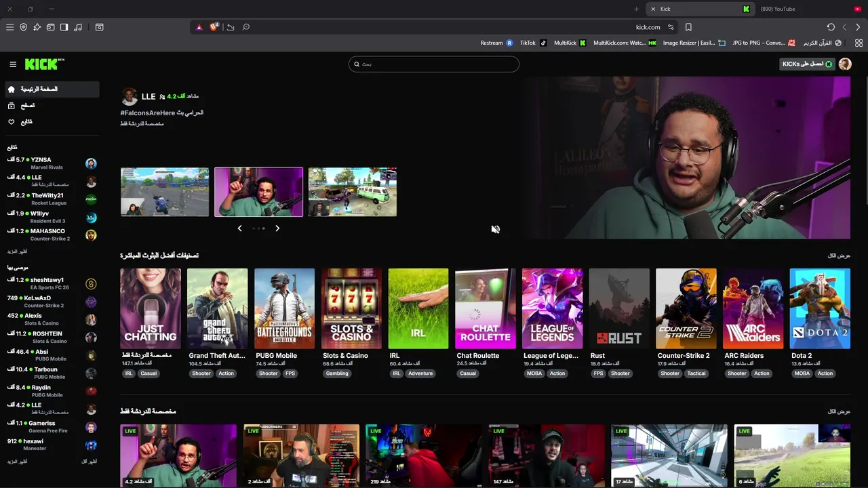This screenshot has width=868, height=488.
Task: Click the browser VPN shield icon
Action: [23, 27]
